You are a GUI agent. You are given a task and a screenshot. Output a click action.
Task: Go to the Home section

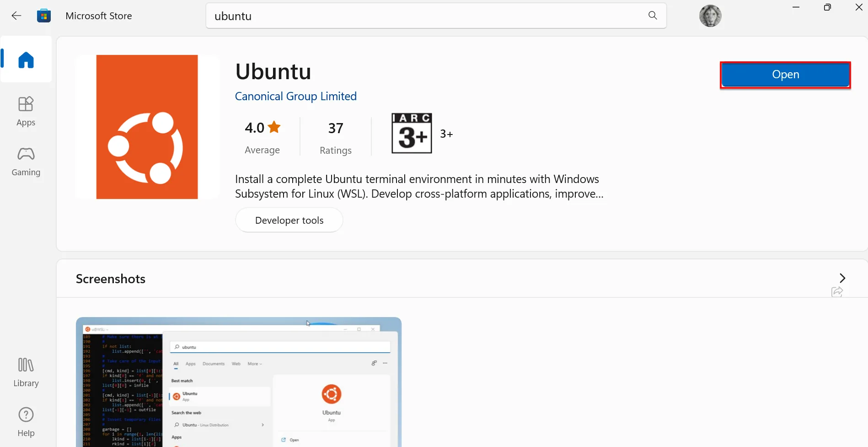[x=26, y=59]
